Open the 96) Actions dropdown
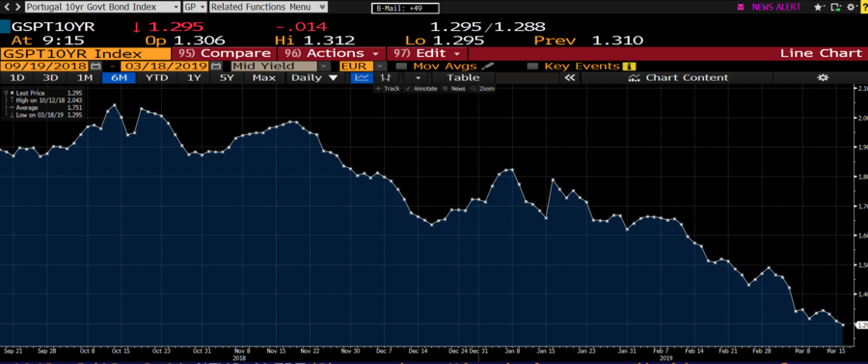This screenshot has width=868, height=364. (x=331, y=54)
